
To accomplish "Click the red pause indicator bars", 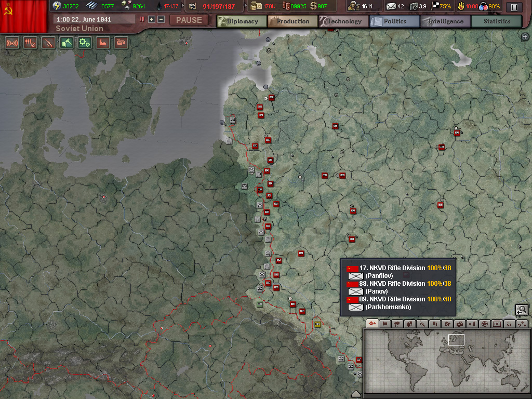I will [x=142, y=19].
